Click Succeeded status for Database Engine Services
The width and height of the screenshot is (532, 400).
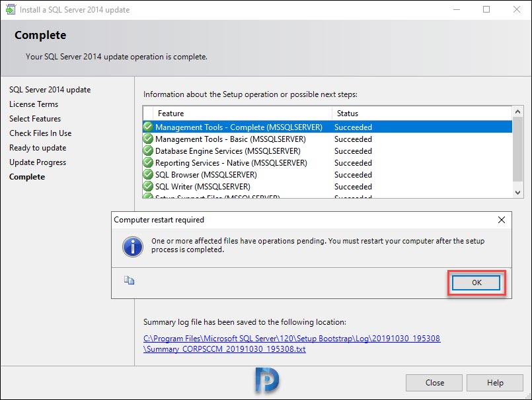pyautogui.click(x=353, y=151)
